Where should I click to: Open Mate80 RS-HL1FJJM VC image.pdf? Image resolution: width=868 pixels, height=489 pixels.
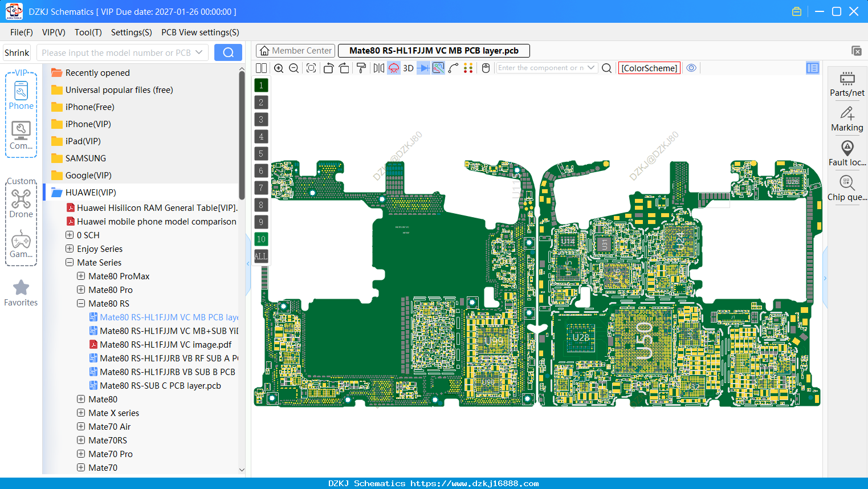[x=160, y=344]
